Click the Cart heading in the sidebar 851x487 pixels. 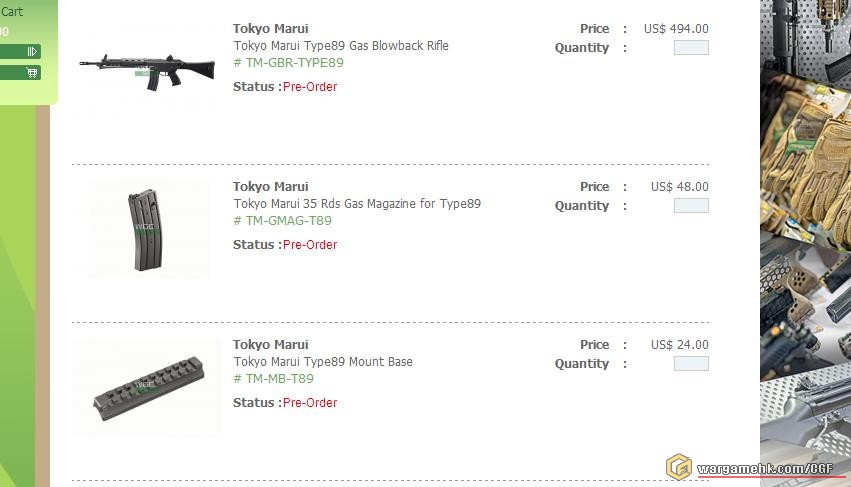pos(12,12)
